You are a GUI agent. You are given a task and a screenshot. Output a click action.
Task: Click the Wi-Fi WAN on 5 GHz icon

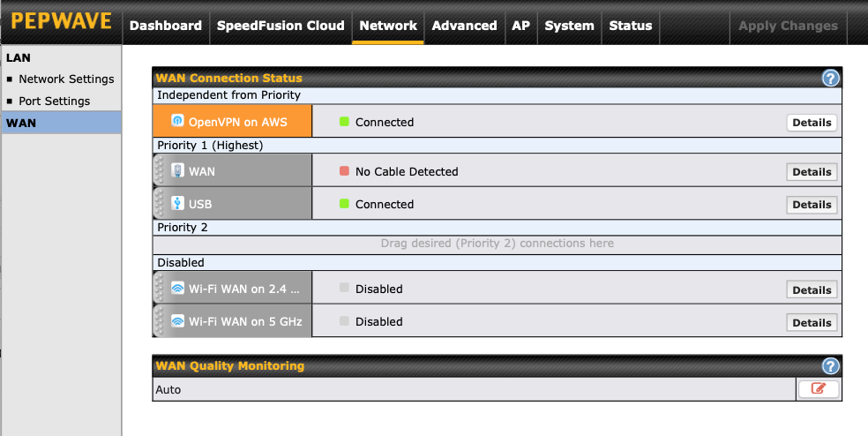tap(177, 321)
